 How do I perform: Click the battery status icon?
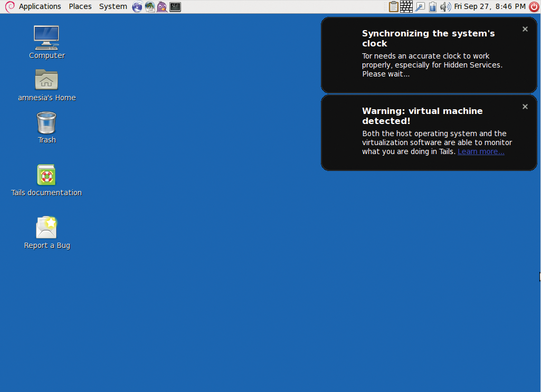click(x=433, y=7)
